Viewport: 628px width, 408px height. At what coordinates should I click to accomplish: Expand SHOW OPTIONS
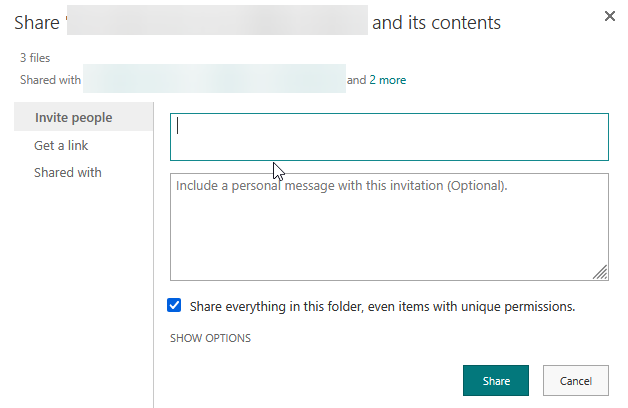coord(210,338)
